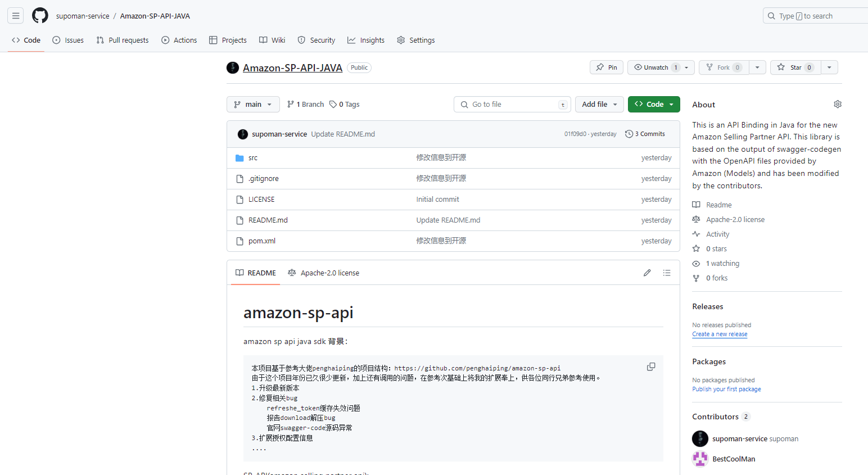Switch to Apache-2.0 license tab
The height and width of the screenshot is (475, 868).
pos(323,273)
